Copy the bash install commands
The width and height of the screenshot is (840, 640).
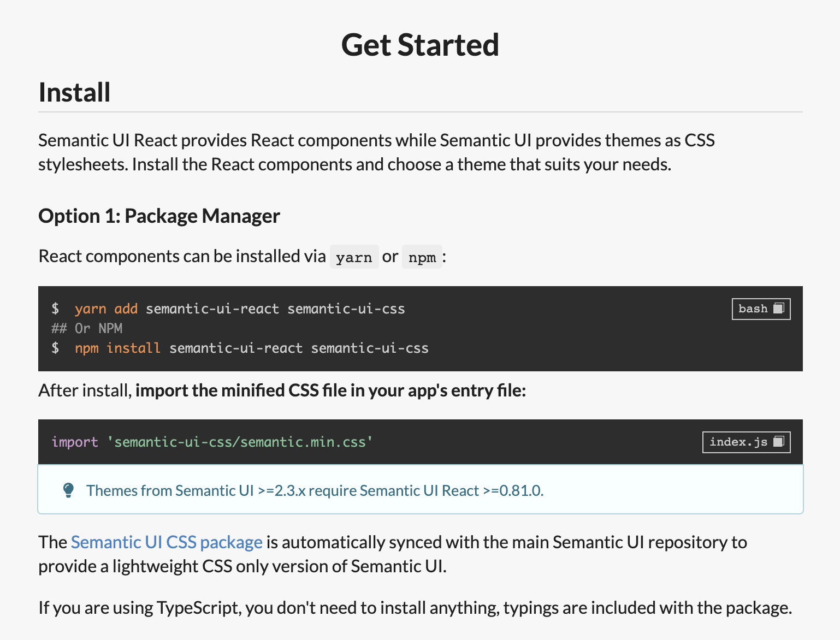(x=779, y=309)
